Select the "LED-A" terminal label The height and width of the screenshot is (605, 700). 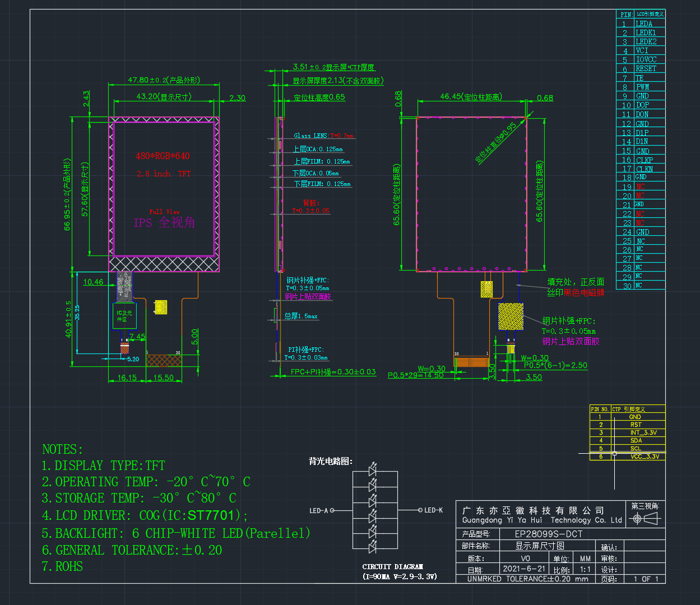(319, 510)
